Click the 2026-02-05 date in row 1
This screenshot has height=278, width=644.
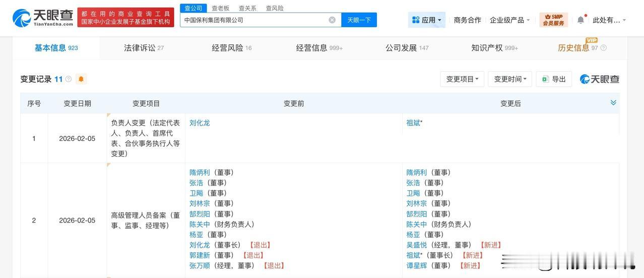pos(77,138)
